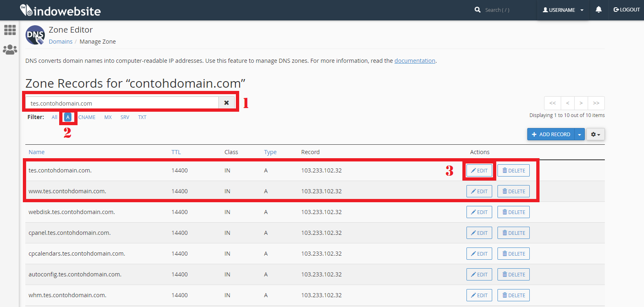The image size is (644, 307).
Task: Edit the cpanel.tes.contohdomain.com. record
Action: [479, 233]
